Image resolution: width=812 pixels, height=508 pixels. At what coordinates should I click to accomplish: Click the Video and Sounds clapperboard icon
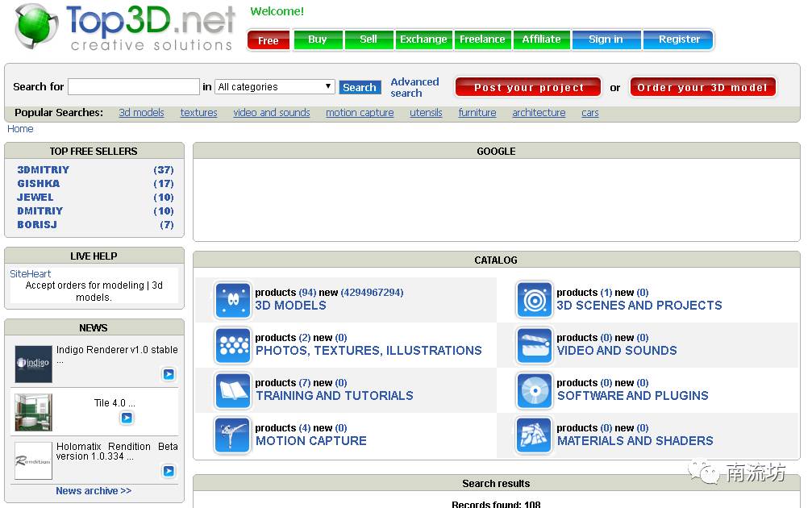click(x=534, y=345)
